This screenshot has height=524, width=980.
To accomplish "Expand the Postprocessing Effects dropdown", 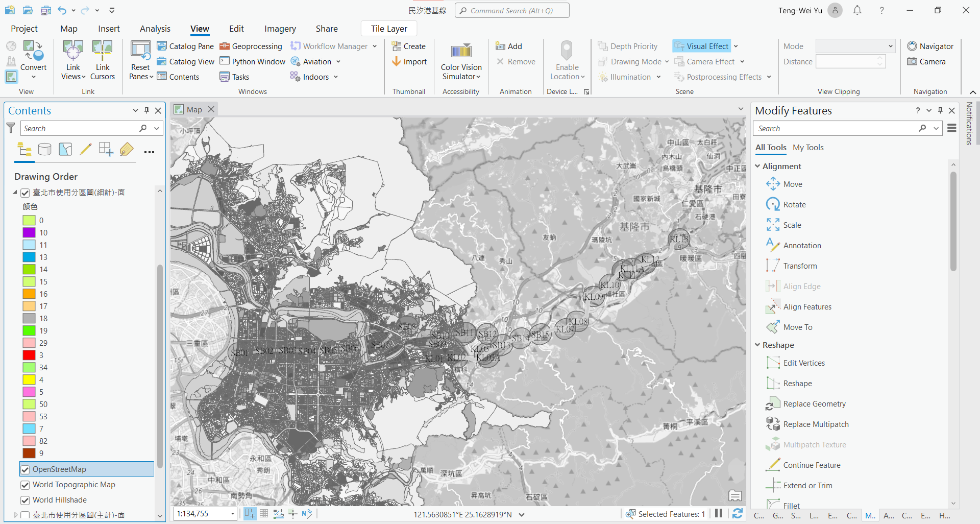I will (769, 77).
